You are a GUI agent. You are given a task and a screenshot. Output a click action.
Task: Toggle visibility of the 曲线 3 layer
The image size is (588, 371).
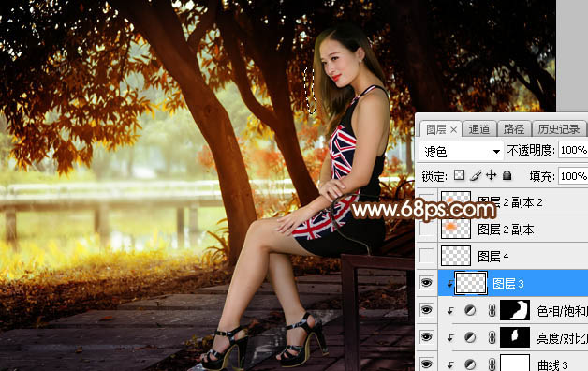pyautogui.click(x=426, y=364)
